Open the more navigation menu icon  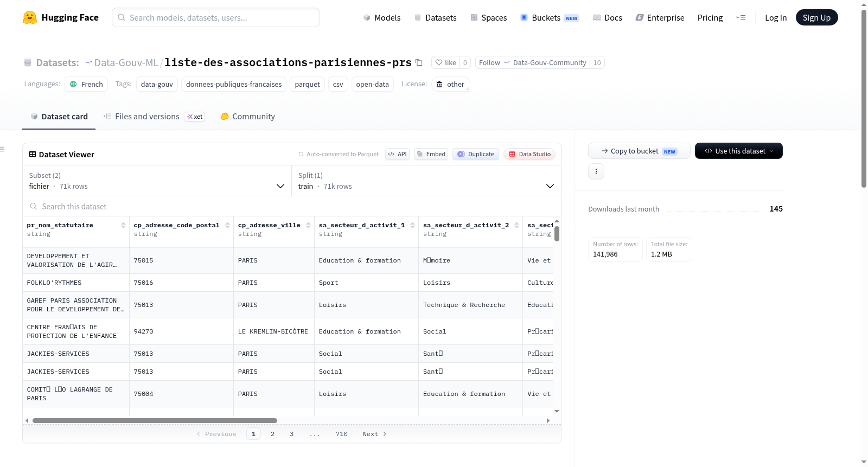[x=741, y=17]
